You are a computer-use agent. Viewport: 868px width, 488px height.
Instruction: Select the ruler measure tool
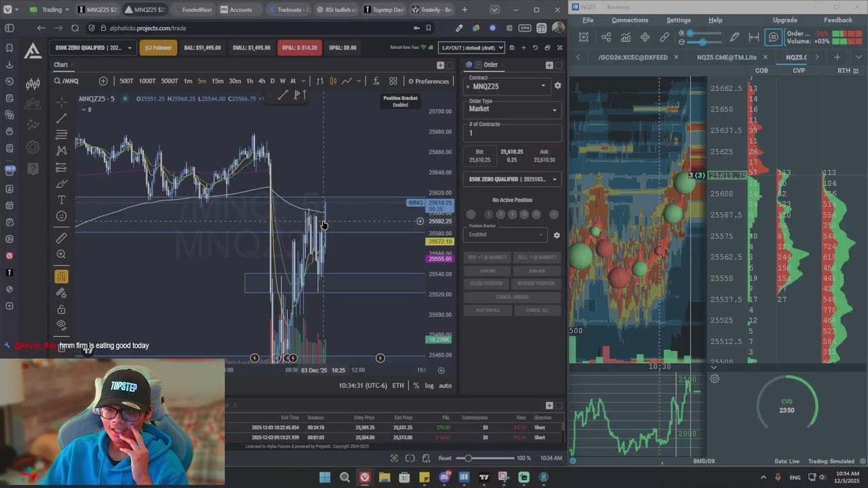(62, 238)
